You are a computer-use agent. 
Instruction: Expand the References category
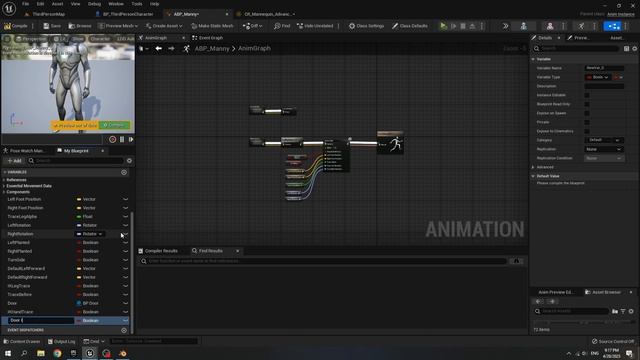click(x=4, y=180)
